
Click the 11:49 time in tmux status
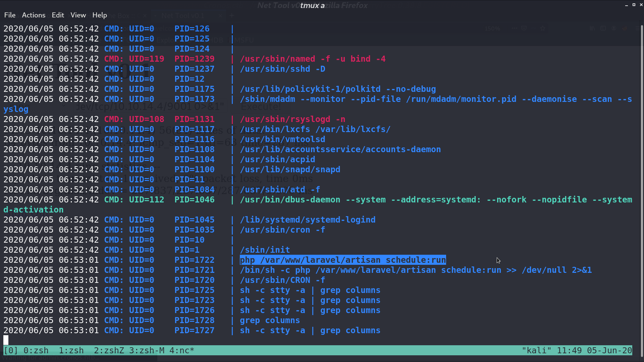[x=569, y=351]
